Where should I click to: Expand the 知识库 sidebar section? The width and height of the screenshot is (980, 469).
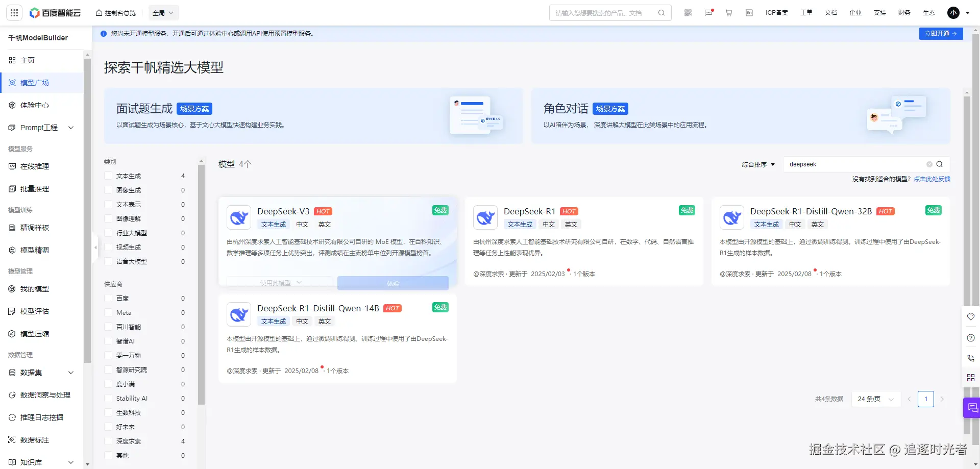pos(71,462)
